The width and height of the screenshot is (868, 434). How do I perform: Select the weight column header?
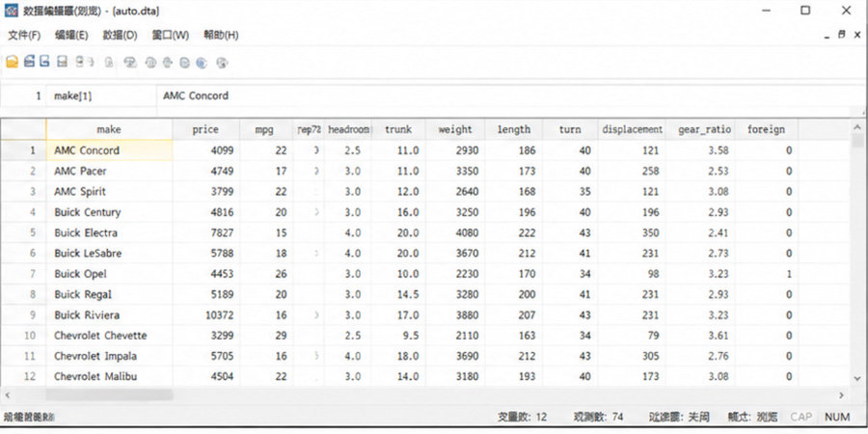(455, 129)
